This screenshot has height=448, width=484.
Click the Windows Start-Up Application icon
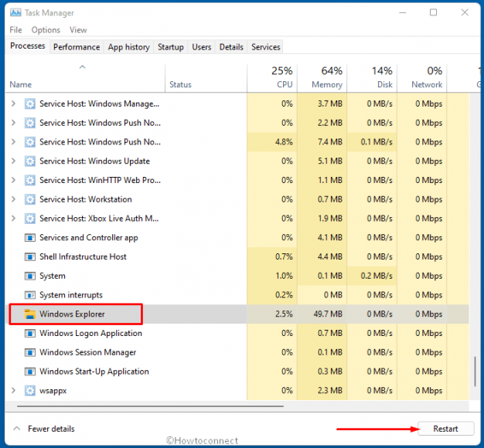[30, 372]
